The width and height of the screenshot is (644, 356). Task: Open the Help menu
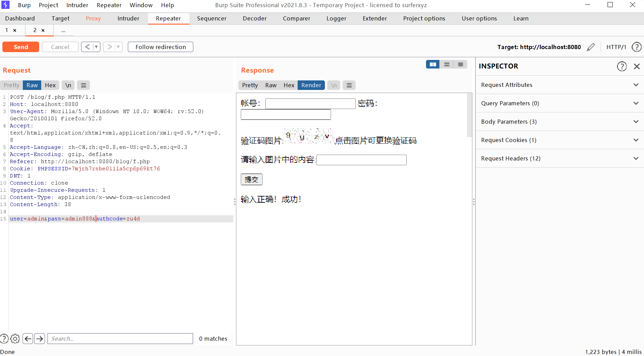168,5
